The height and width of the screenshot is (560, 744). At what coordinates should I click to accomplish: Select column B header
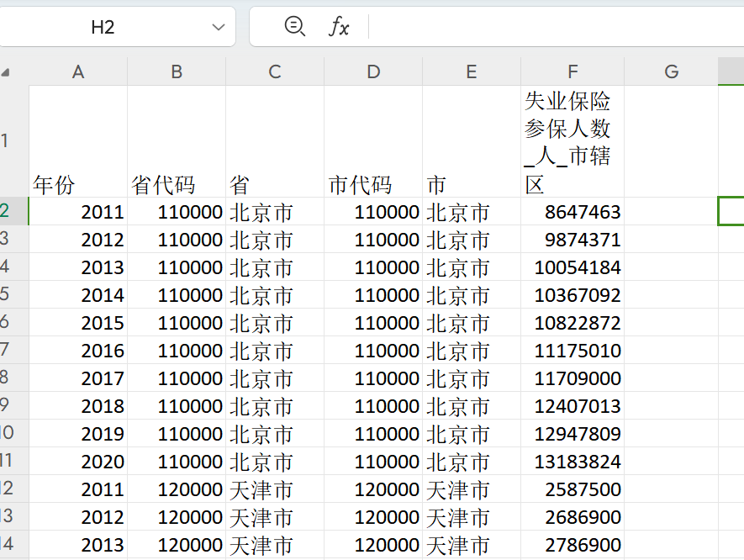[x=177, y=71]
